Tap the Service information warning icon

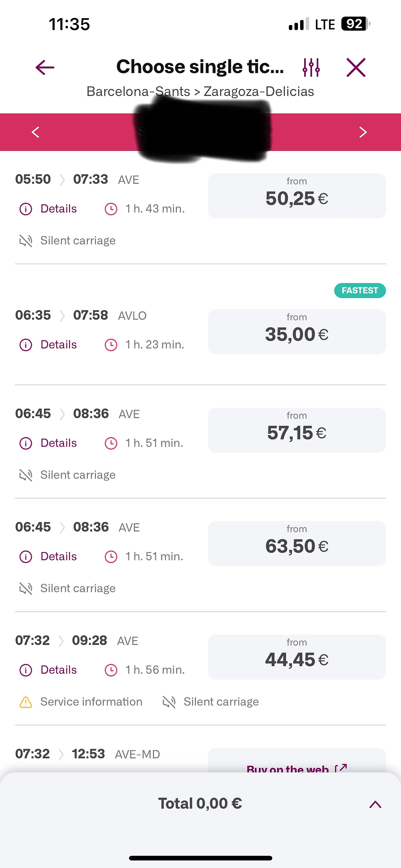[26, 702]
